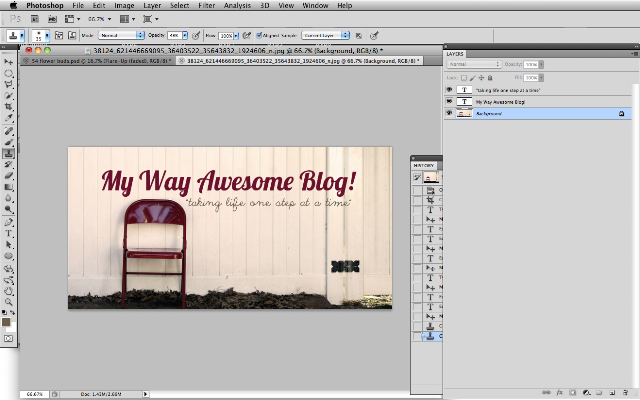Toggle the Clone Source panel button
640x400 pixels.
(x=72, y=36)
